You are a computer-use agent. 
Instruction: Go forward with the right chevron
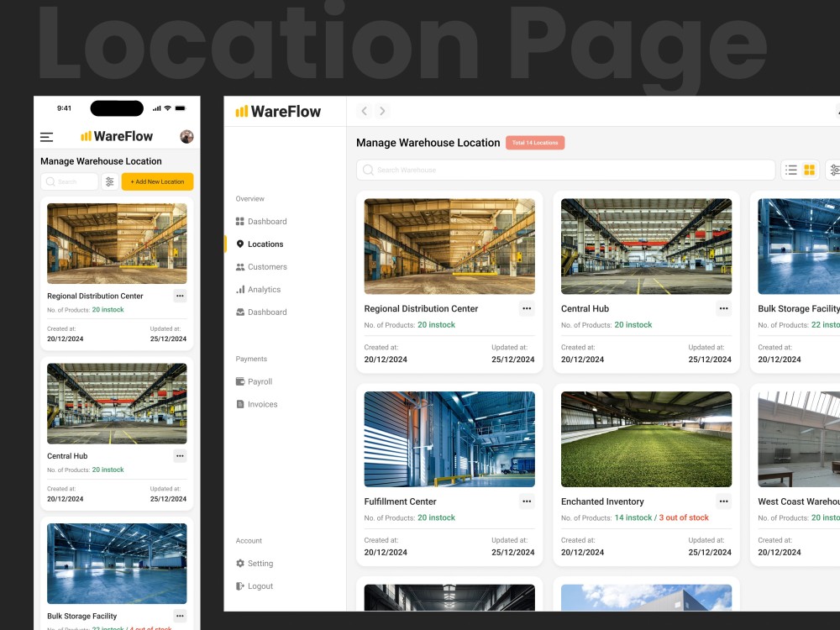pos(382,111)
